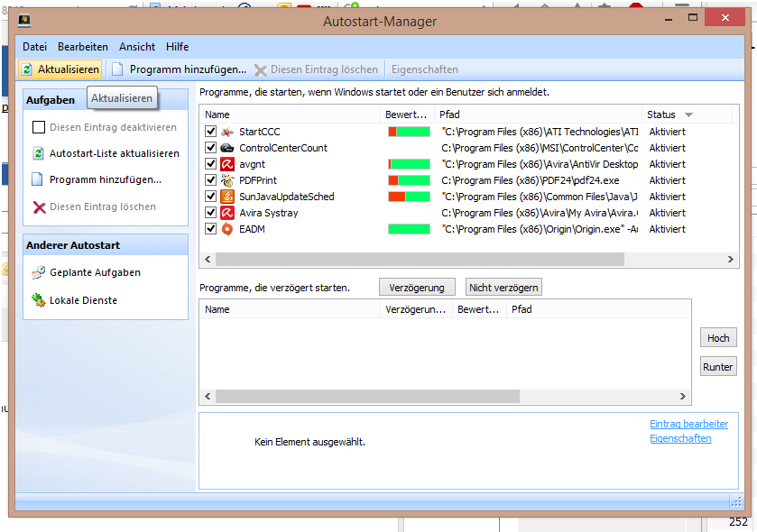The width and height of the screenshot is (757, 532).
Task: Click the upper list's horizontal scrollbar thumb
Action: coord(420,260)
